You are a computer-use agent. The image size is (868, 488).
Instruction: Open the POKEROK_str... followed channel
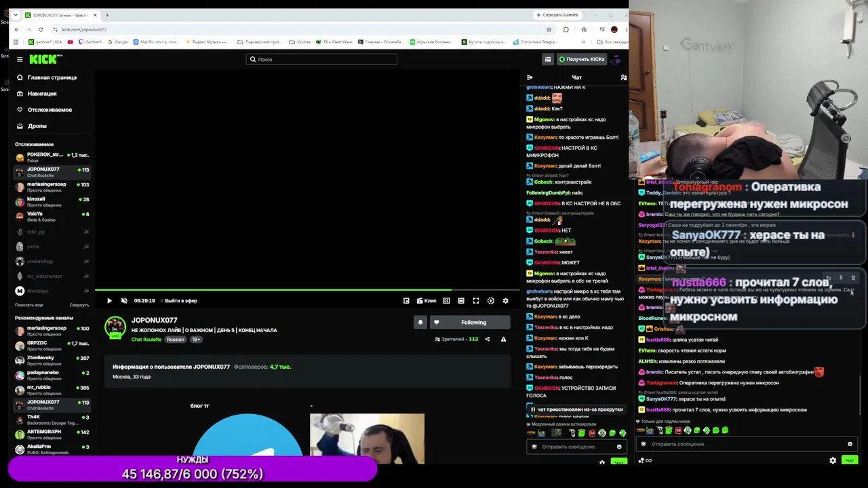(x=52, y=157)
